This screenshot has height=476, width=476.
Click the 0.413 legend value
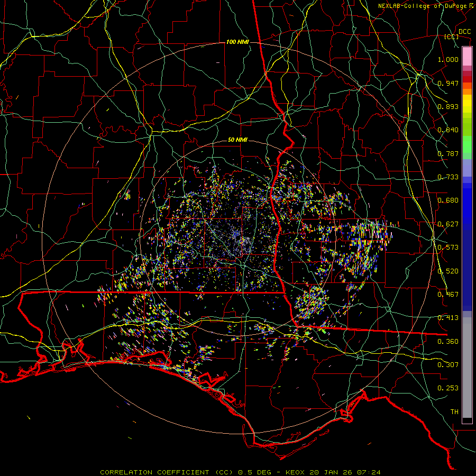pos(448,318)
